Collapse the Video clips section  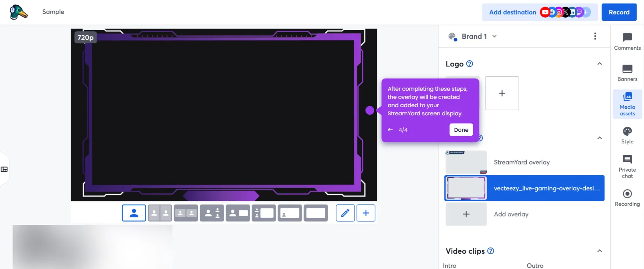click(599, 251)
